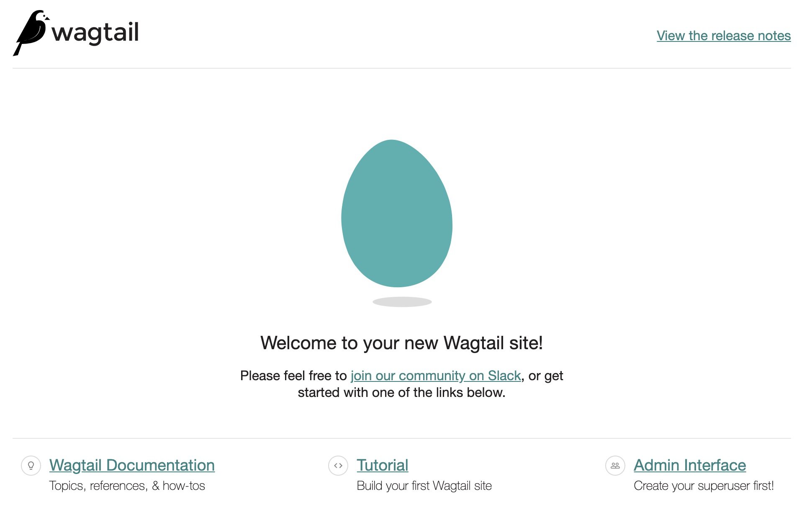Click the egg's gray shadow ellipse
The height and width of the screenshot is (510, 812).
click(x=402, y=301)
